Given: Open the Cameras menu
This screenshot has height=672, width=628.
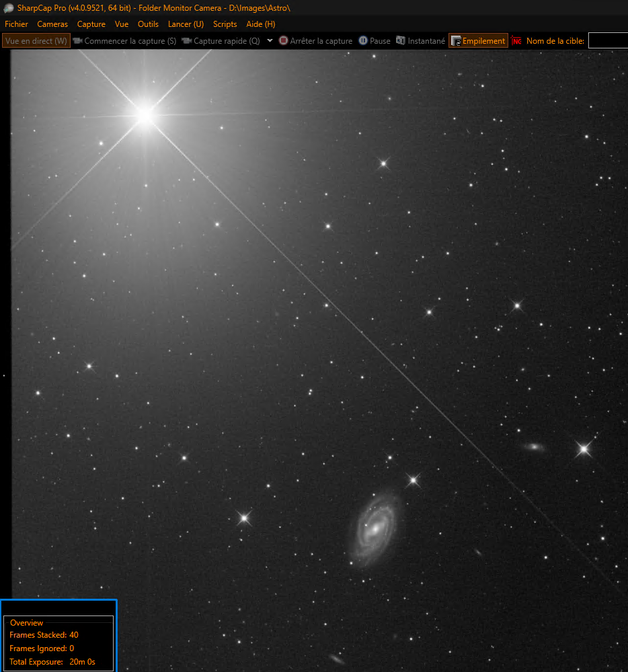Looking at the screenshot, I should (x=52, y=24).
